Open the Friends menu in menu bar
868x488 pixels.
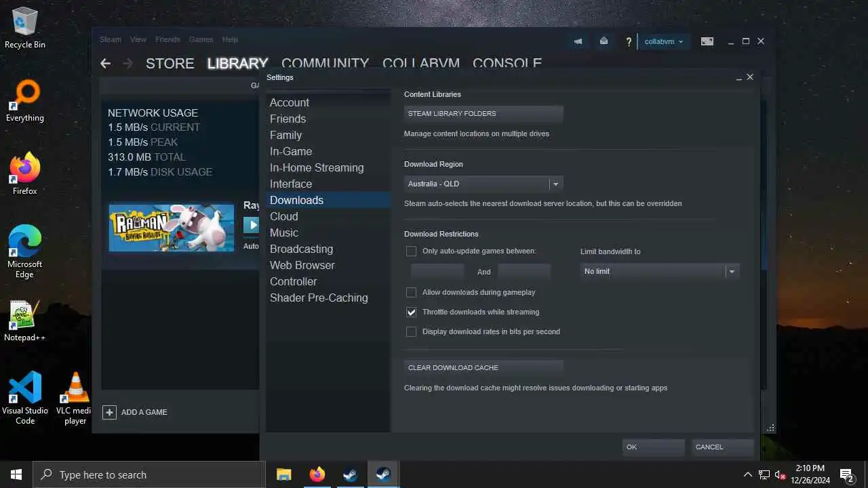pyautogui.click(x=167, y=39)
